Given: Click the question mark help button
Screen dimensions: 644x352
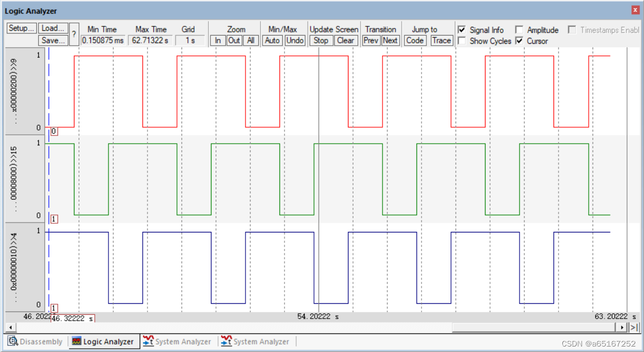Looking at the screenshot, I should tap(74, 35).
